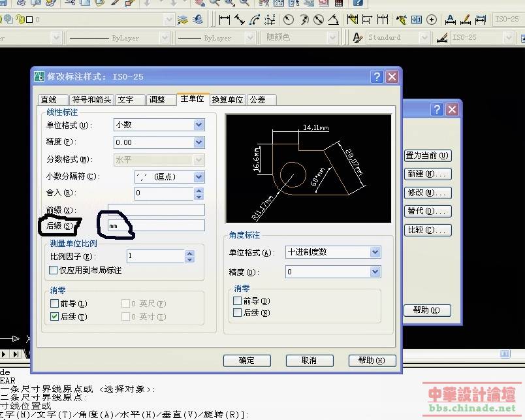Select the Jogged radius dimension tool
The image size is (525, 420).
[304, 20]
